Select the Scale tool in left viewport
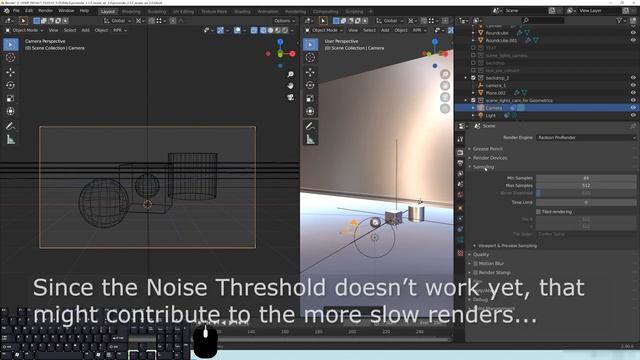The image size is (640, 360). 11,98
